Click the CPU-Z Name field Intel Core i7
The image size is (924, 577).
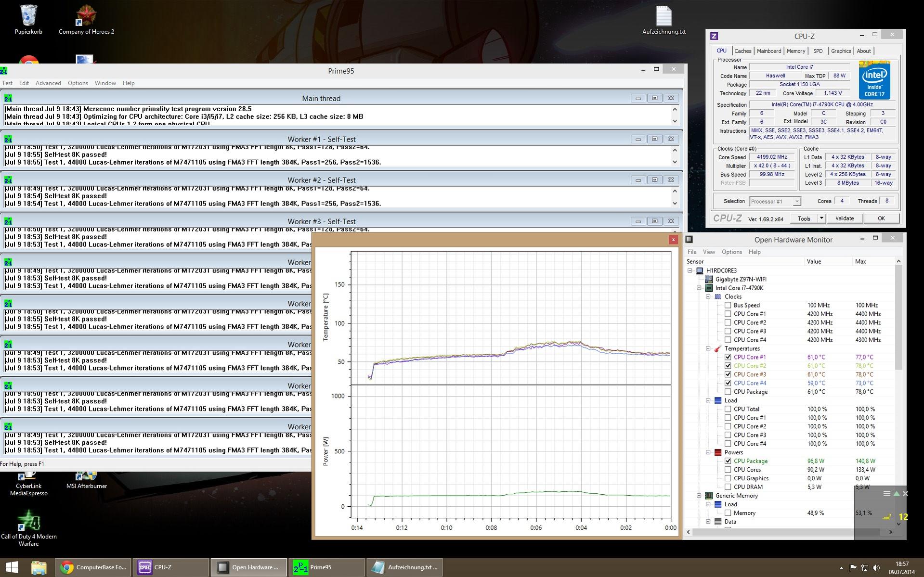click(x=799, y=67)
